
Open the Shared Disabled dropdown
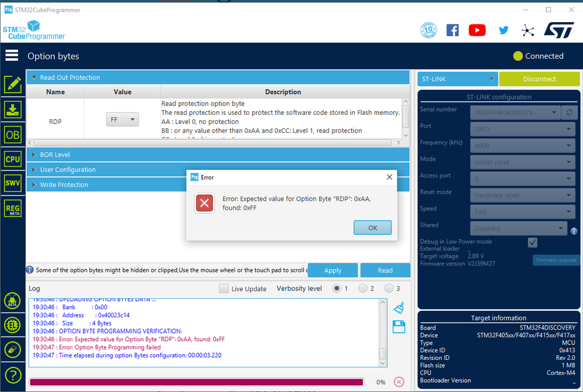[x=519, y=228]
